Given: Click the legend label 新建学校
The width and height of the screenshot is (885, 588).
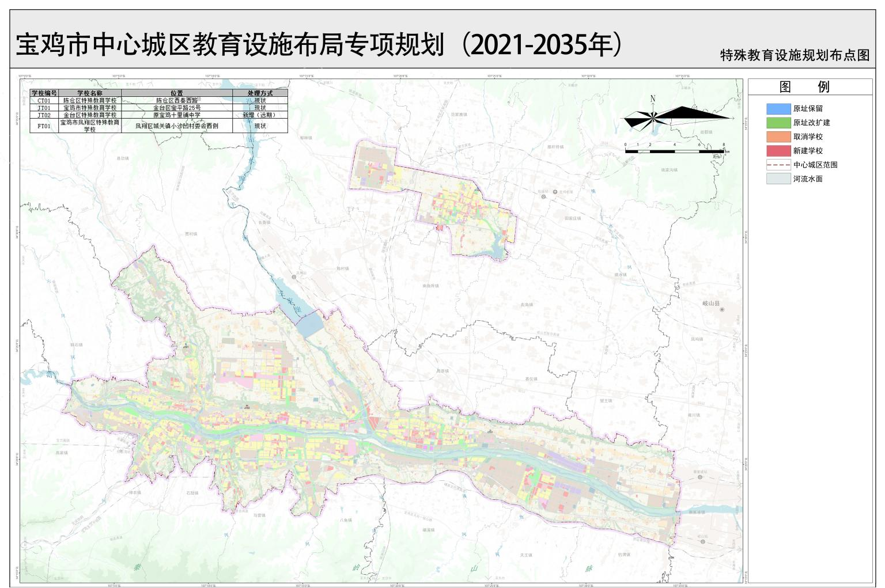Looking at the screenshot, I should coord(808,151).
